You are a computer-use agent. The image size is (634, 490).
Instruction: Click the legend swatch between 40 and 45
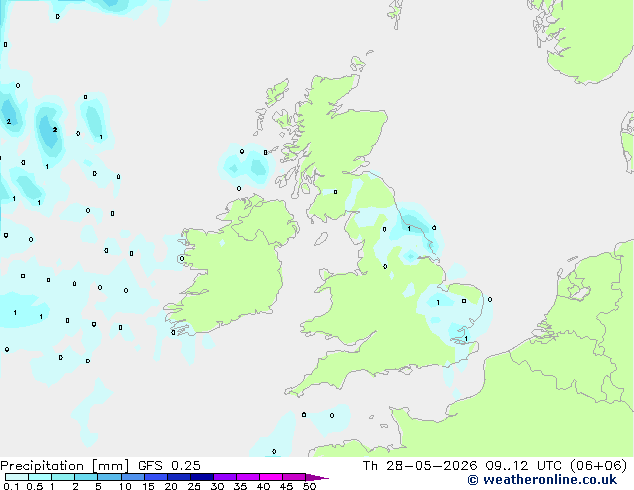click(271, 477)
